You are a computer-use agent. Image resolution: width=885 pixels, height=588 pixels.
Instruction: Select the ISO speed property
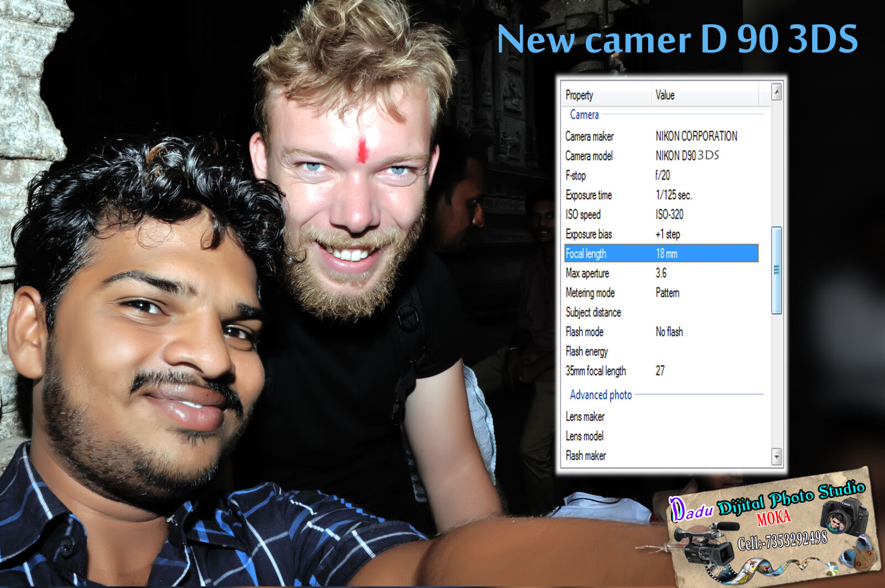click(583, 215)
